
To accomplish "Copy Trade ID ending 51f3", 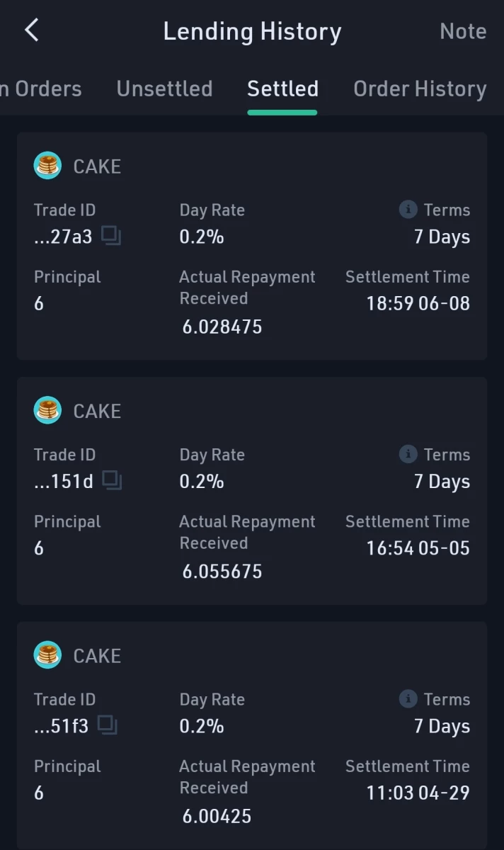I will 108,725.
